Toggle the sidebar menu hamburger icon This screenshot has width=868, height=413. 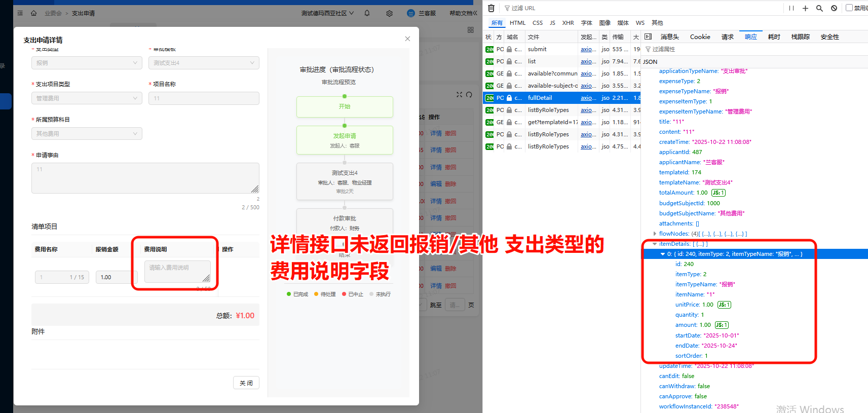click(x=20, y=13)
